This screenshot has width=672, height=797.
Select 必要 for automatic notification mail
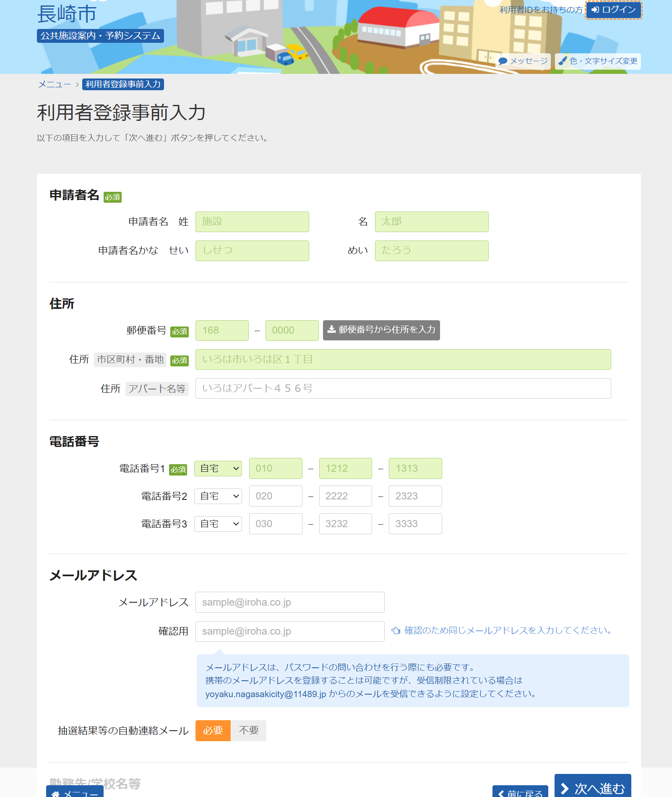pyautogui.click(x=213, y=731)
